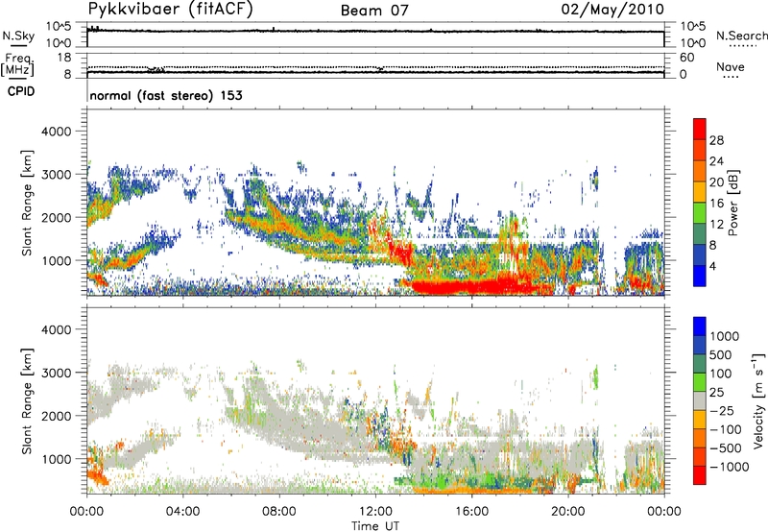768x532 pixels.
Task: Select the Beam 07 heading
Action: pyautogui.click(x=374, y=11)
